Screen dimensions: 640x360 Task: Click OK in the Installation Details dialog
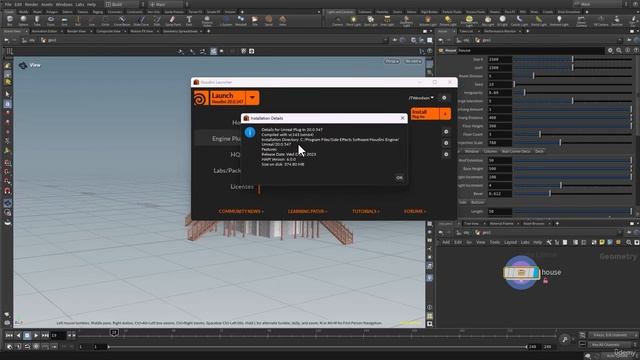point(399,178)
